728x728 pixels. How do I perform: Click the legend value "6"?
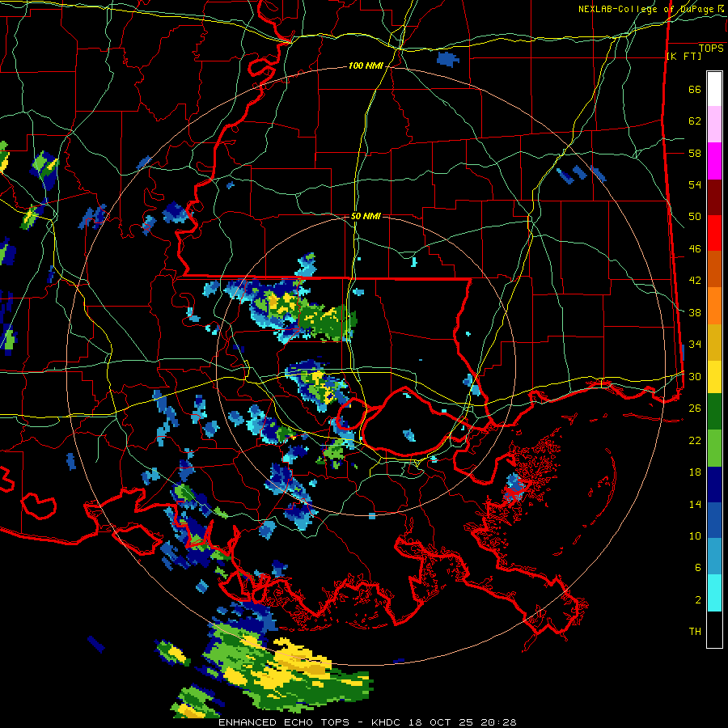click(698, 567)
